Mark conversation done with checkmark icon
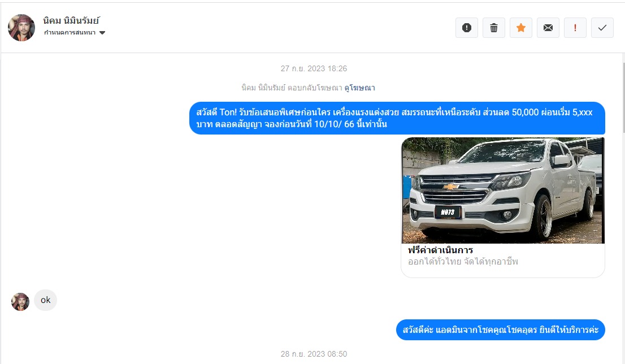The image size is (625, 364). pos(602,28)
